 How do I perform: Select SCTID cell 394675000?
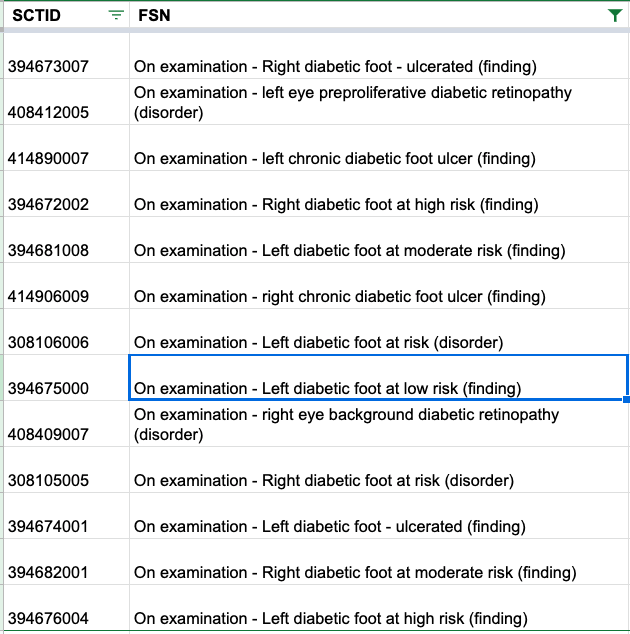click(66, 378)
